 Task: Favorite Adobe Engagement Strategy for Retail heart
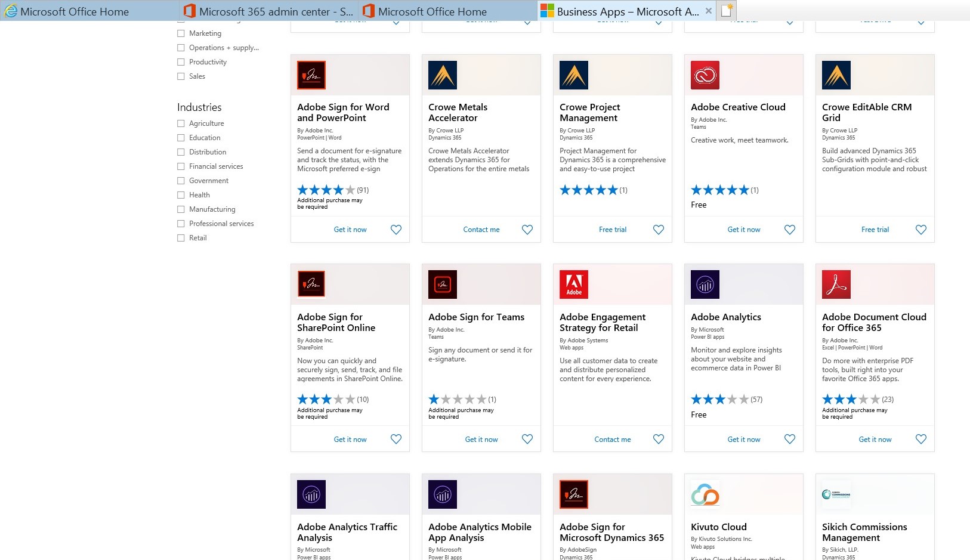tap(659, 439)
